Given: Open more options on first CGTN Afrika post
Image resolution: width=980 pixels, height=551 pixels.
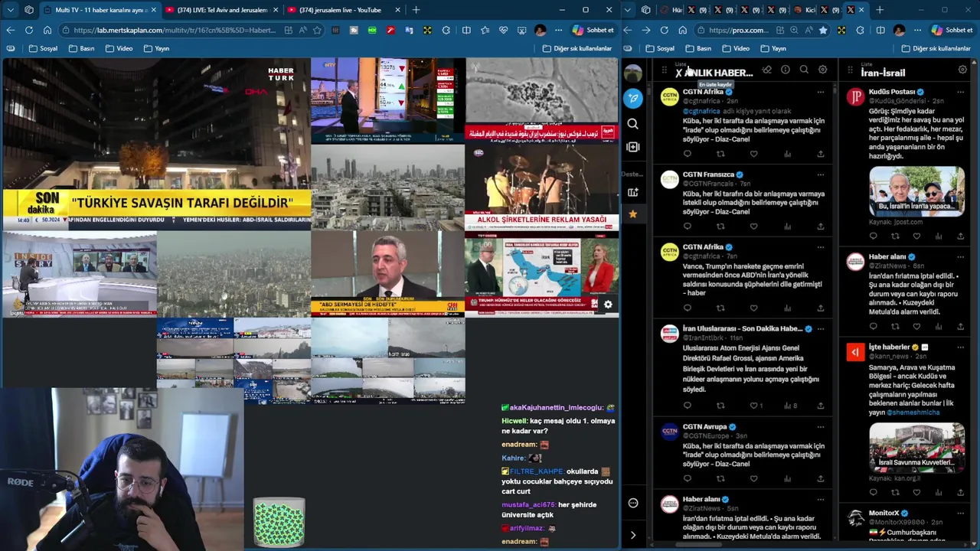Looking at the screenshot, I should coord(820,92).
